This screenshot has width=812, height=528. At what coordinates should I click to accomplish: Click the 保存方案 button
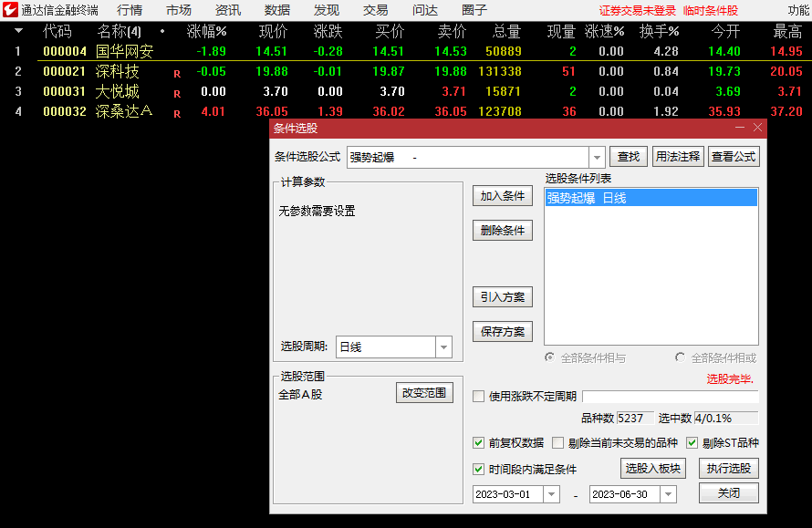point(503,332)
